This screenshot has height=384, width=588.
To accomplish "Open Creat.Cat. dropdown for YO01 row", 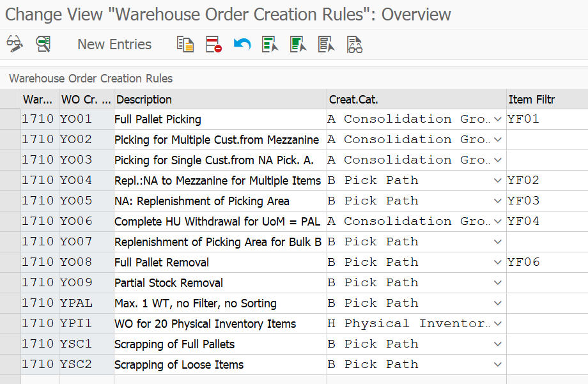I will click(x=498, y=119).
